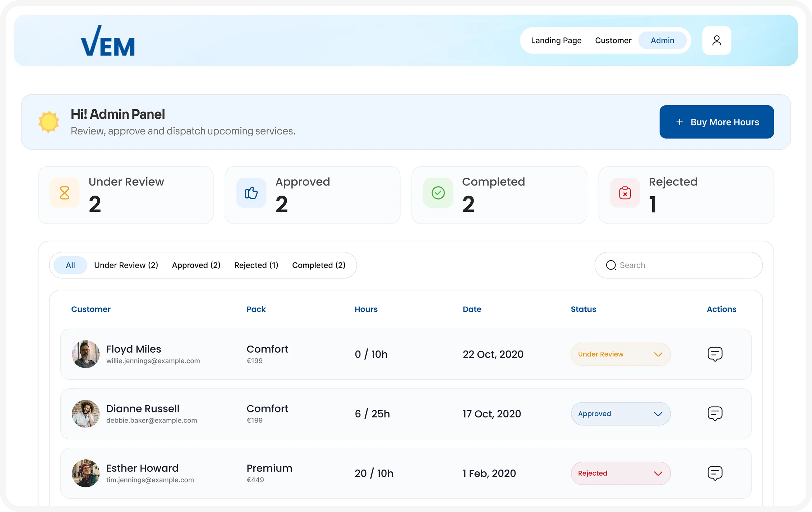812x512 pixels.
Task: Click the Completed checkmark icon
Action: coord(438,193)
